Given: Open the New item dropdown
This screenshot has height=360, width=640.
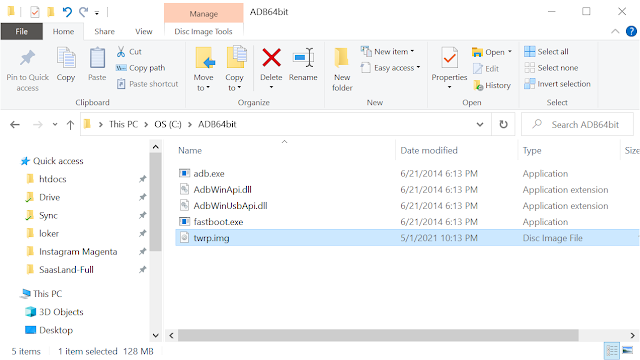Looking at the screenshot, I should point(388,51).
